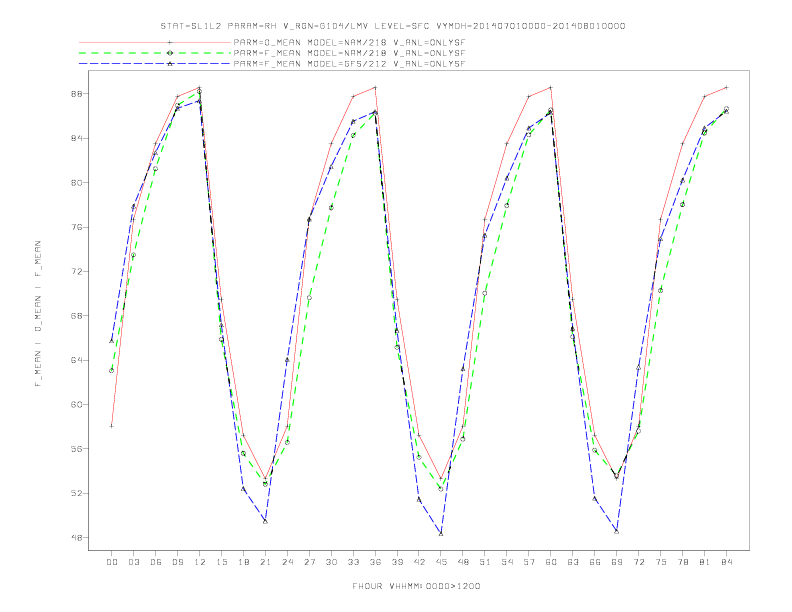Click y-axis tick label 68
The width and height of the screenshot is (792, 612).
click(76, 316)
